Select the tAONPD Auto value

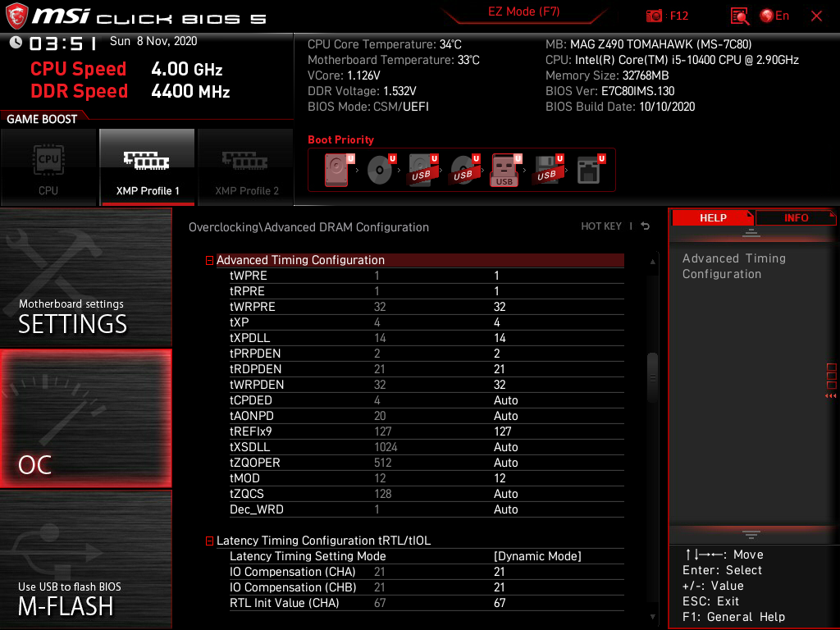point(505,416)
